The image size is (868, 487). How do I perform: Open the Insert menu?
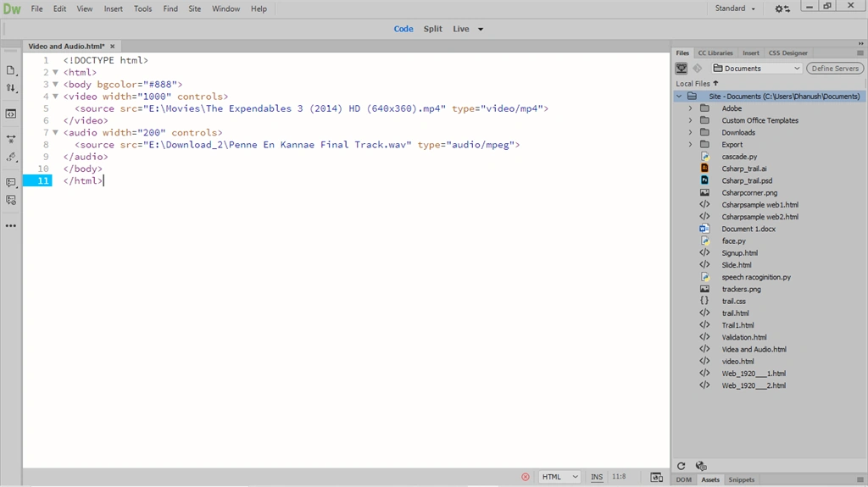[x=114, y=8]
